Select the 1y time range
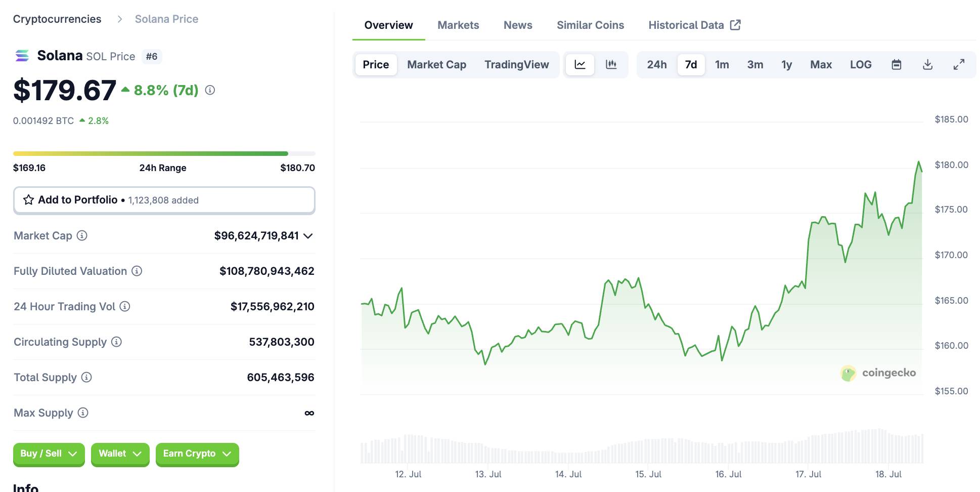Screen dimensions: 980x492 pos(786,64)
